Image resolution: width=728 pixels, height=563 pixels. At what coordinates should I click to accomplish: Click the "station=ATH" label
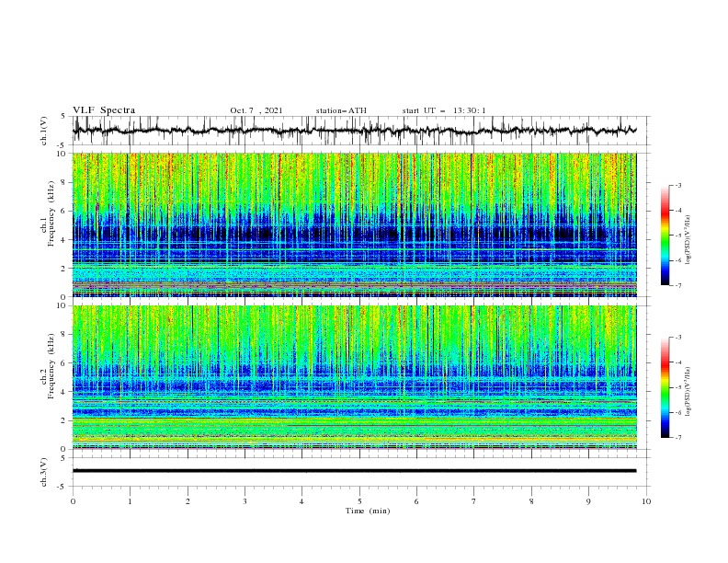[x=341, y=110]
